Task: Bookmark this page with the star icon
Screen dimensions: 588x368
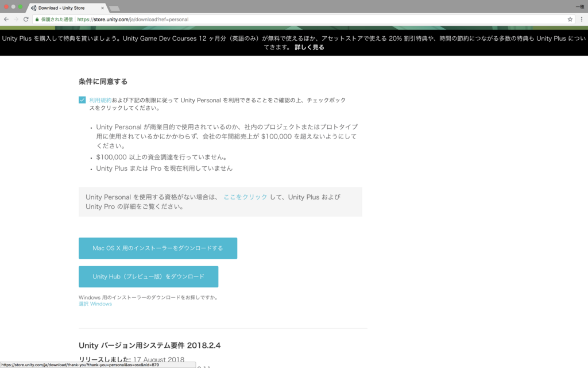Action: coord(570,19)
